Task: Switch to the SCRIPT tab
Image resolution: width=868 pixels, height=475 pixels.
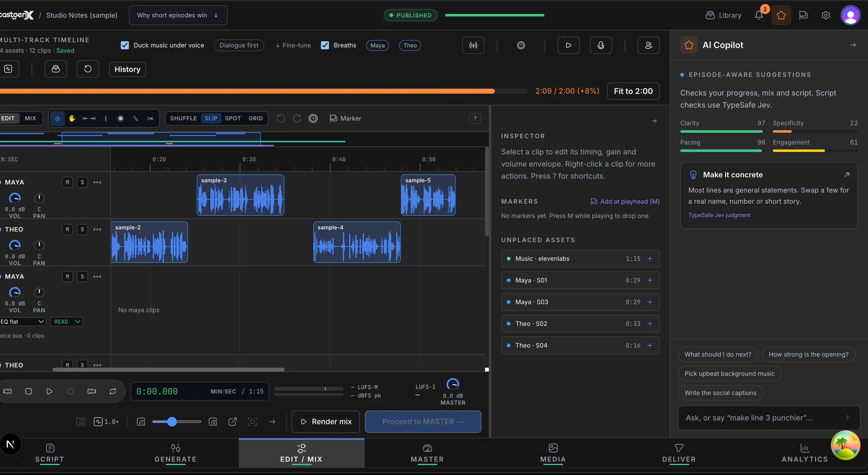Action: (50, 453)
